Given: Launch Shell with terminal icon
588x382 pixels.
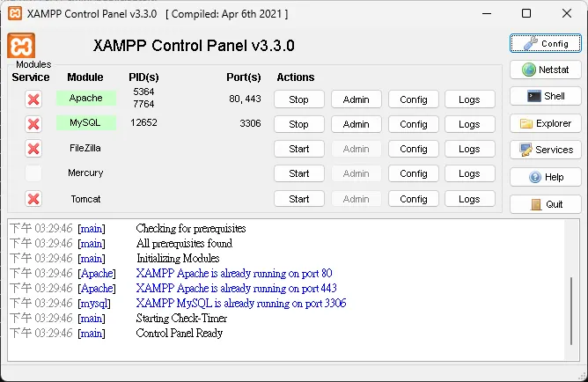Looking at the screenshot, I should coord(545,96).
